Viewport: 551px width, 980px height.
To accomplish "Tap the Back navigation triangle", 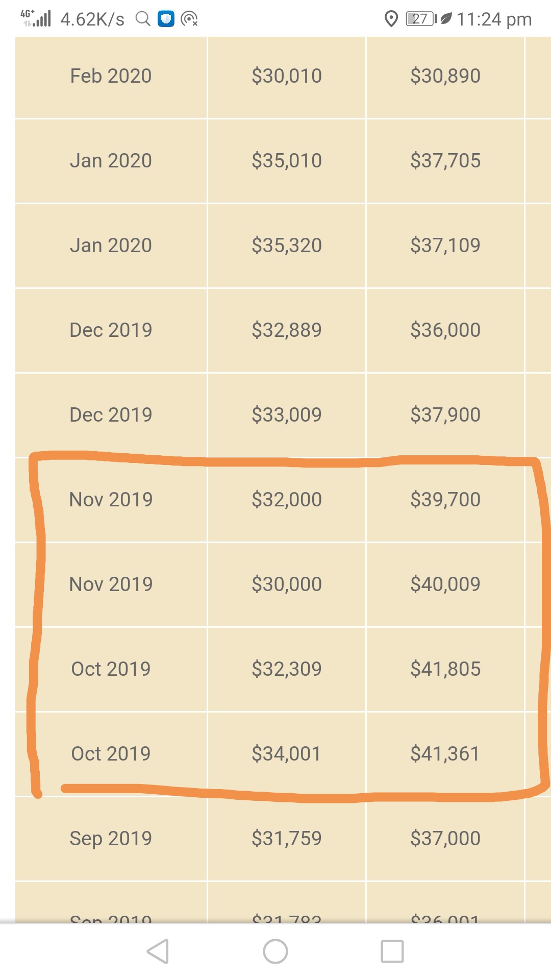I will (x=158, y=951).
